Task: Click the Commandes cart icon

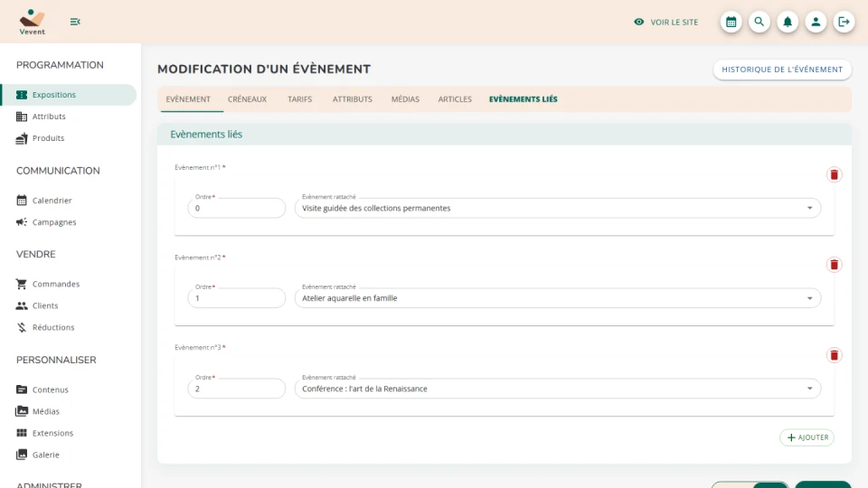Action: coord(22,284)
